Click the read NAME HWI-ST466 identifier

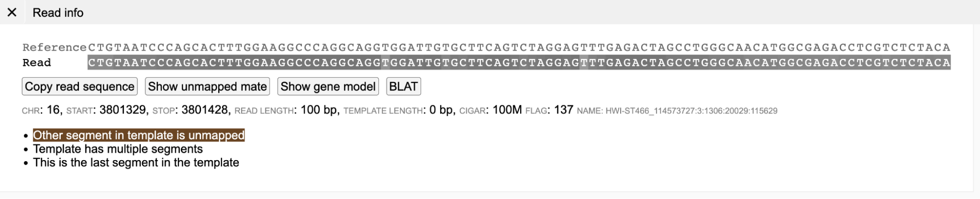(691, 111)
